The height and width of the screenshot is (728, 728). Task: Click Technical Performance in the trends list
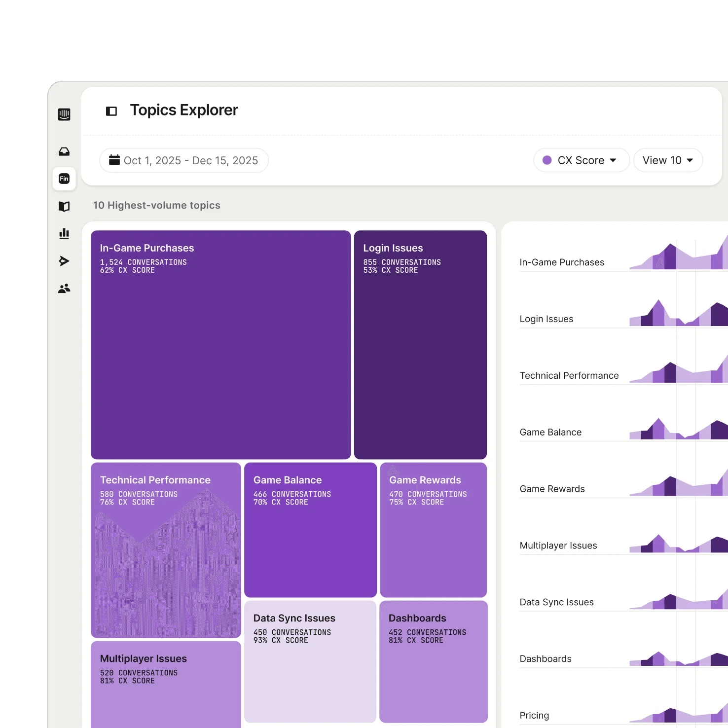click(x=569, y=376)
